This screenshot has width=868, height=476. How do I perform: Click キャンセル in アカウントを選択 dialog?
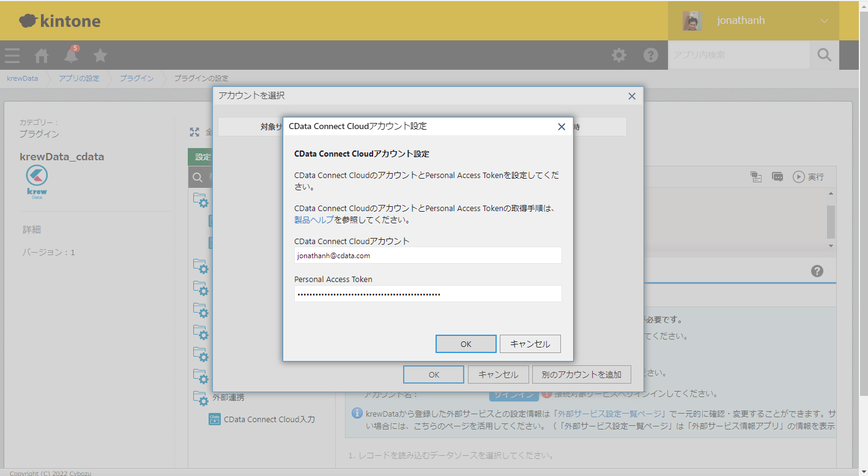(498, 374)
